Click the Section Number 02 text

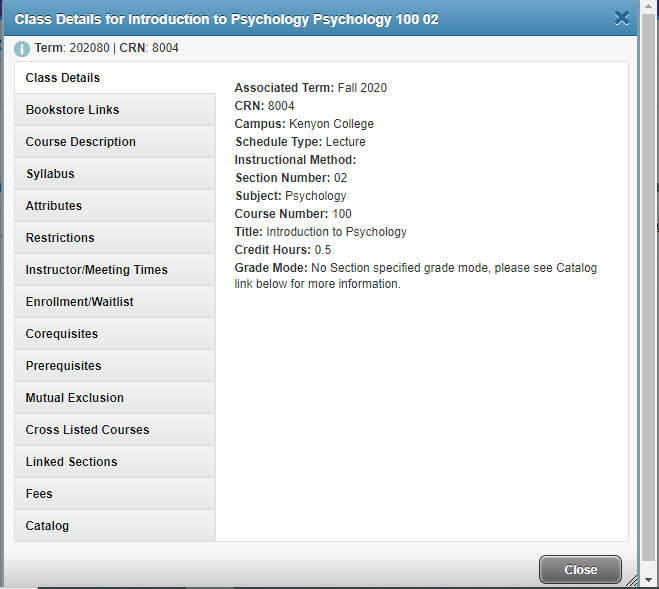click(291, 178)
